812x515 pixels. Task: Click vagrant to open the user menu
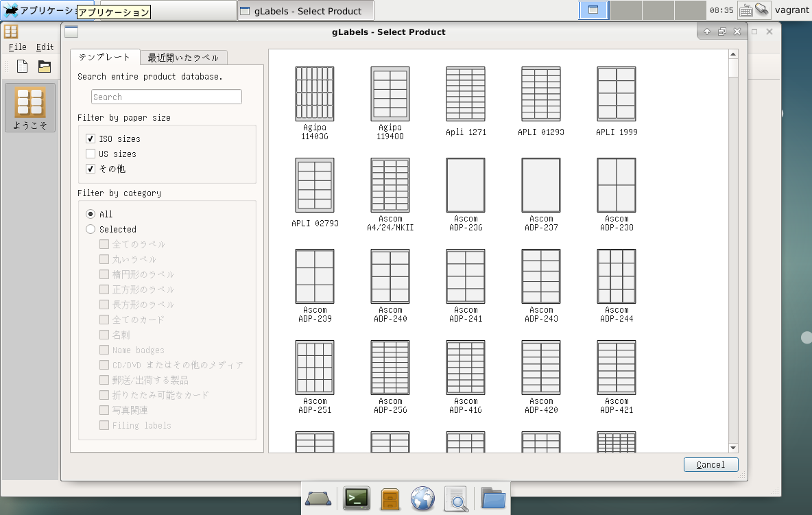point(792,10)
